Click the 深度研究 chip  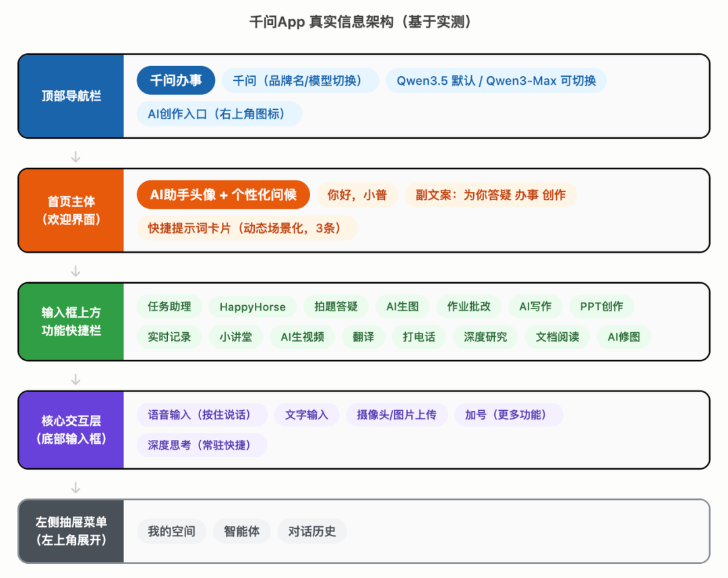pos(485,337)
